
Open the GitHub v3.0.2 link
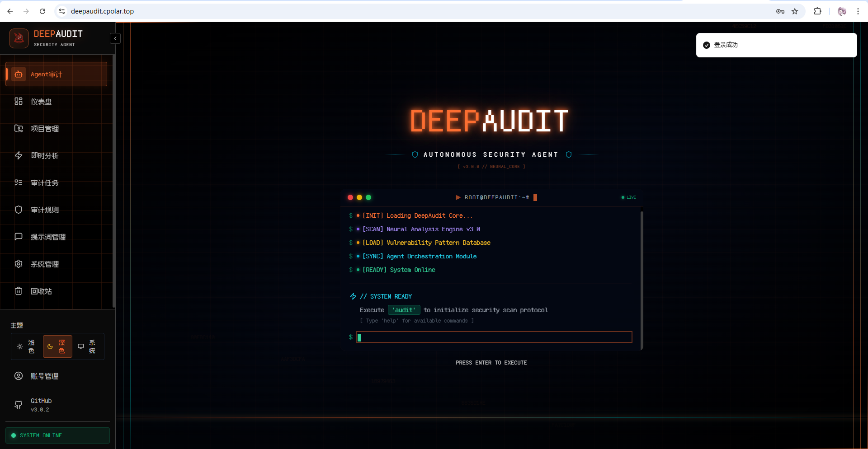pos(41,405)
